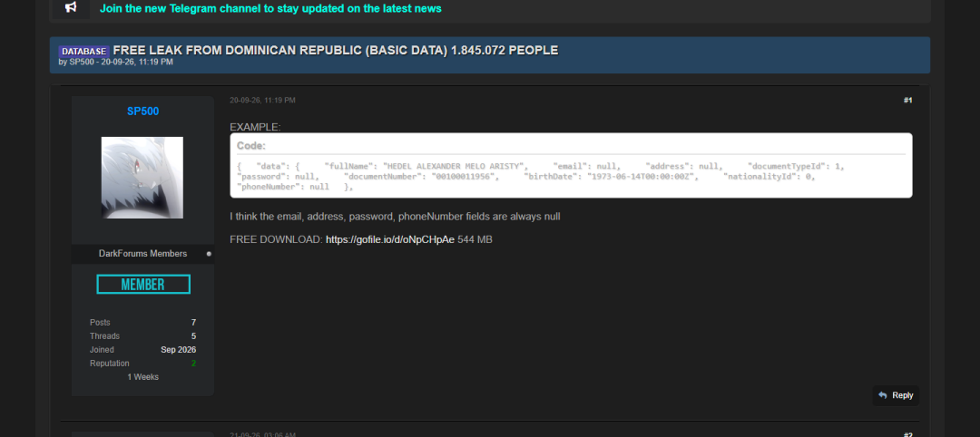The width and height of the screenshot is (980, 437).
Task: Click the Threads count value 5
Action: pos(194,335)
